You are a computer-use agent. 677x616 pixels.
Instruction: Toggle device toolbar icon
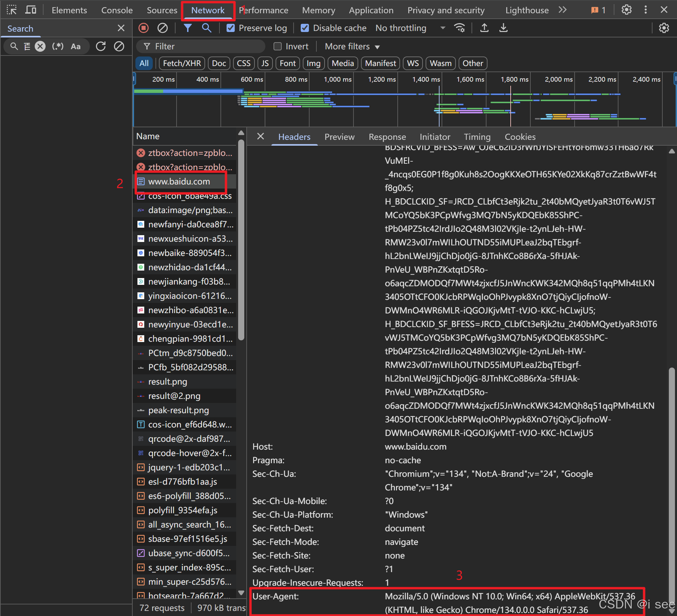pos(31,10)
